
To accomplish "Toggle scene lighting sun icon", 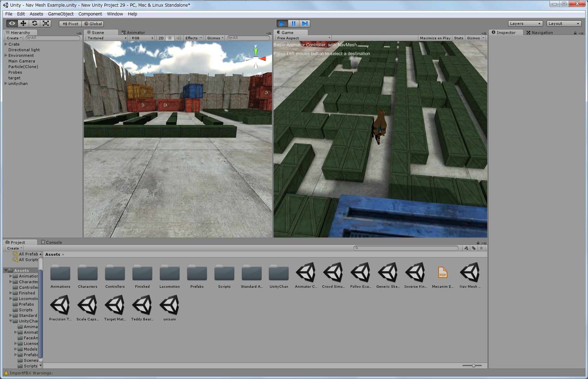I will 170,38.
